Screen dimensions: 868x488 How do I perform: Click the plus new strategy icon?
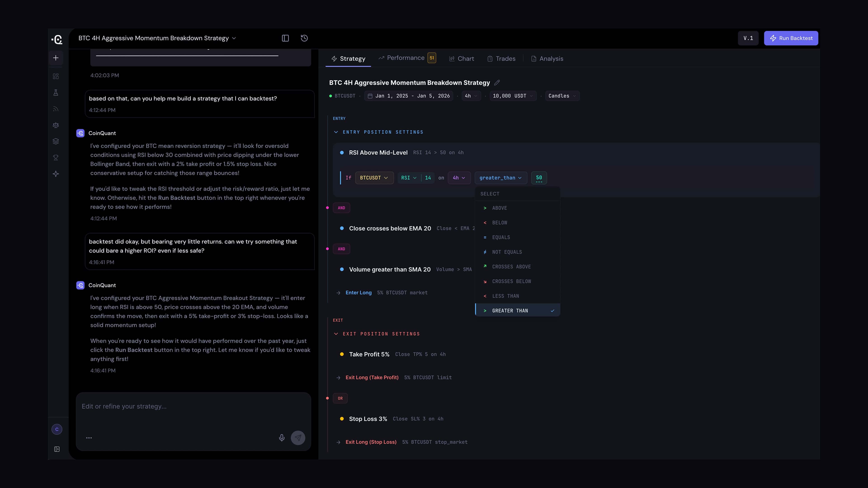click(x=56, y=58)
